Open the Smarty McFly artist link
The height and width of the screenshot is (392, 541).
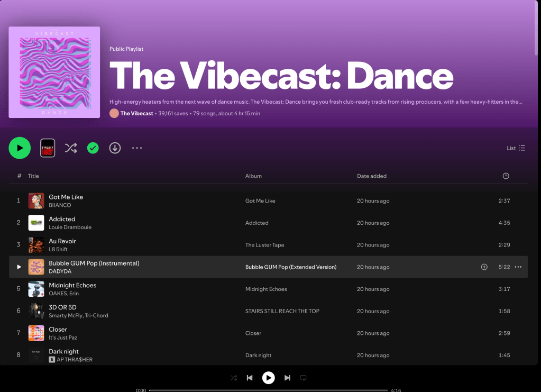point(65,315)
